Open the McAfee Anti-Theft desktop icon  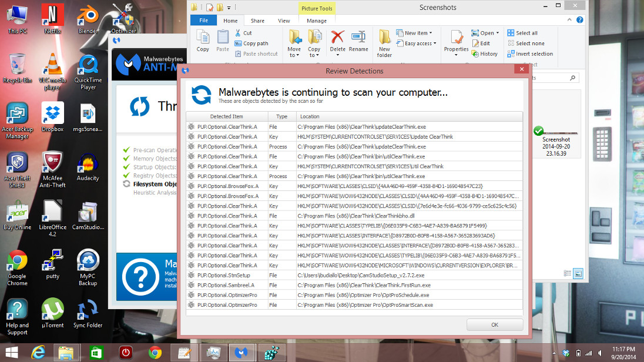point(52,169)
